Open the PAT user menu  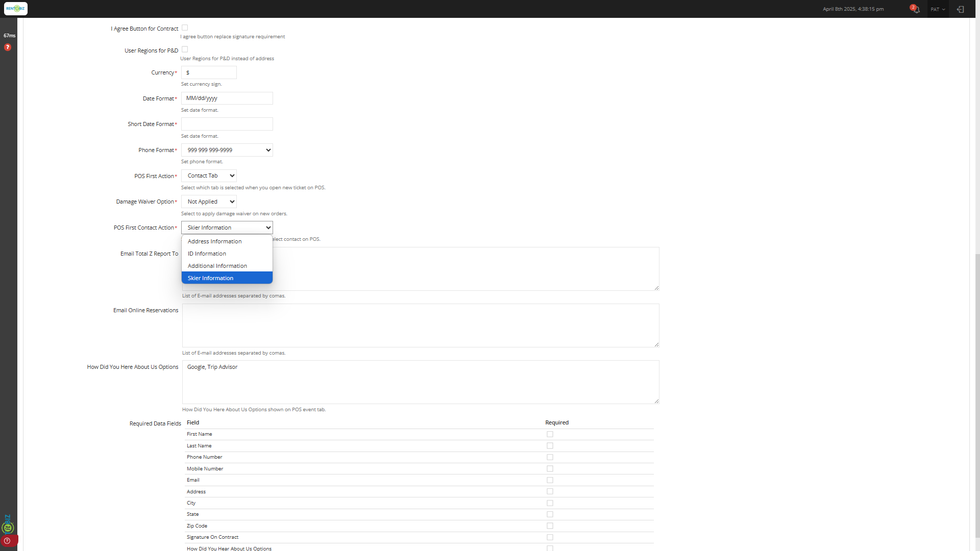click(938, 9)
